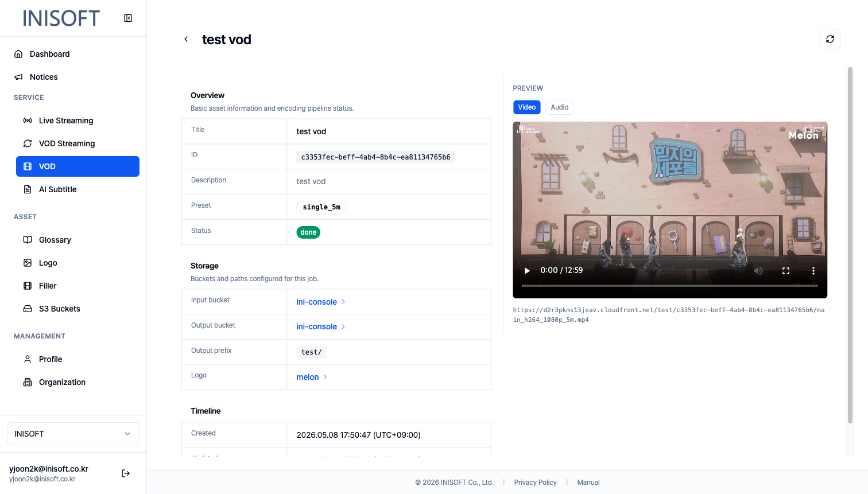Log out using the sign-out icon

click(x=126, y=473)
